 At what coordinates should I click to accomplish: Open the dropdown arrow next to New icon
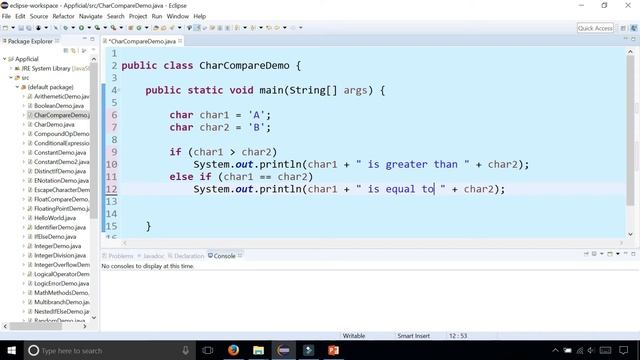click(13, 28)
